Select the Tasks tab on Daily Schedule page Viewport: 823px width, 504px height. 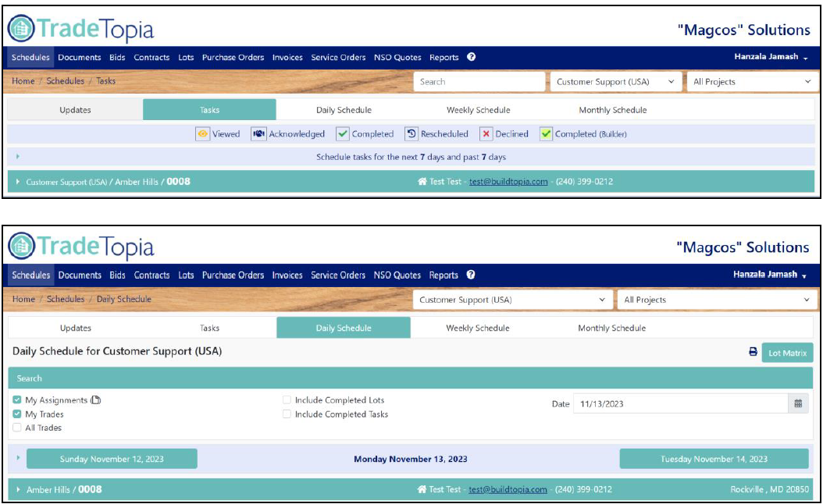(209, 328)
